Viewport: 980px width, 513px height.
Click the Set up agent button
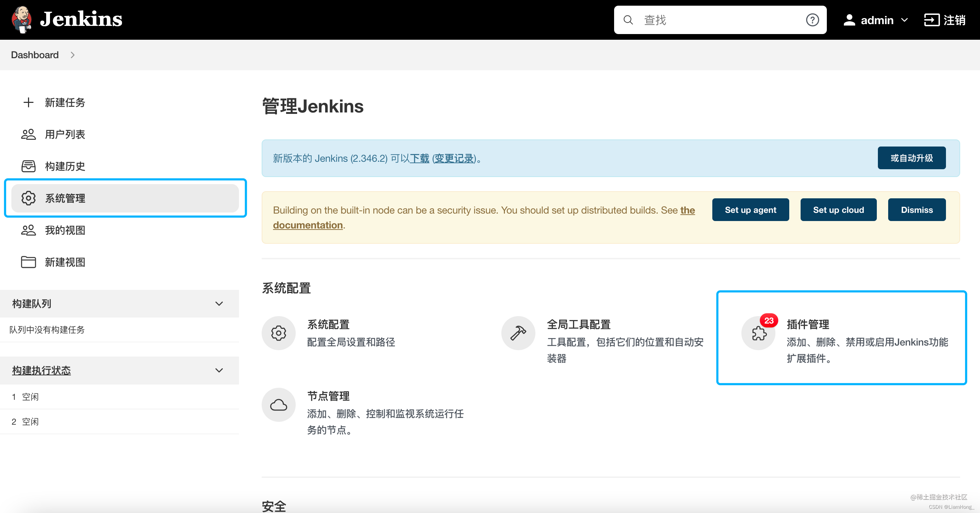750,210
